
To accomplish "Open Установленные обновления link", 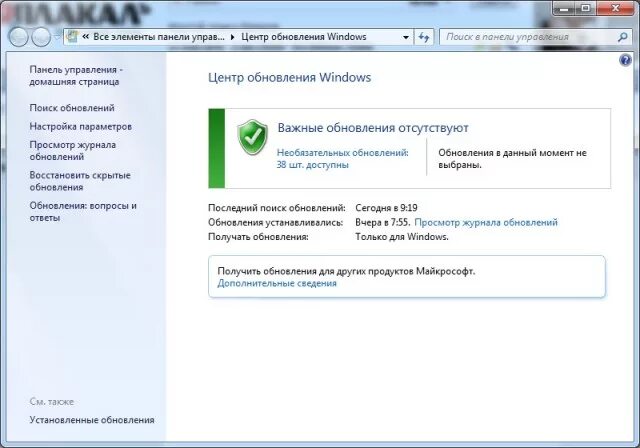I will (92, 420).
